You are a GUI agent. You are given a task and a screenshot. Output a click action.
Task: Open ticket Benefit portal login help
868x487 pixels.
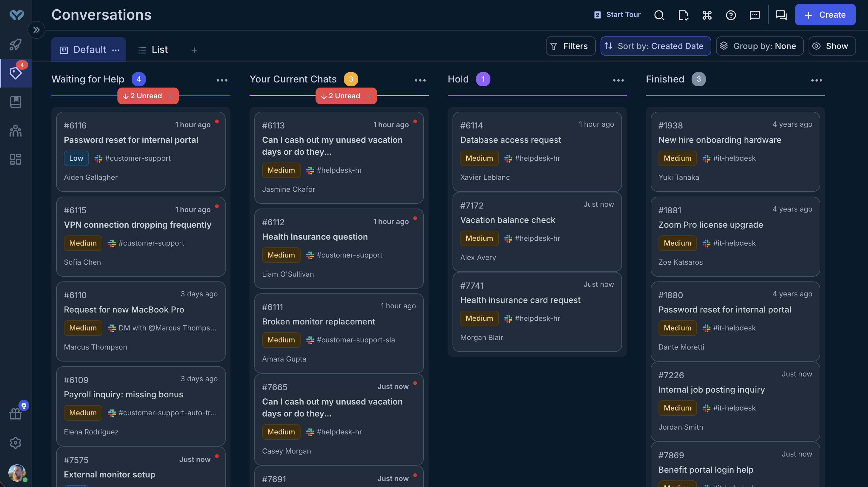tap(735, 464)
